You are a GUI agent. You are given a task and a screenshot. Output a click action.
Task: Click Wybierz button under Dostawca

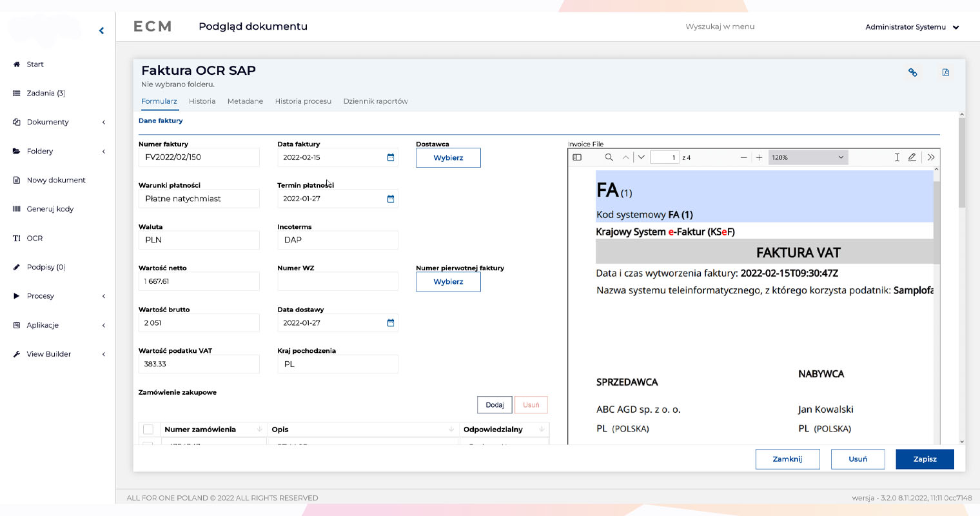(448, 158)
